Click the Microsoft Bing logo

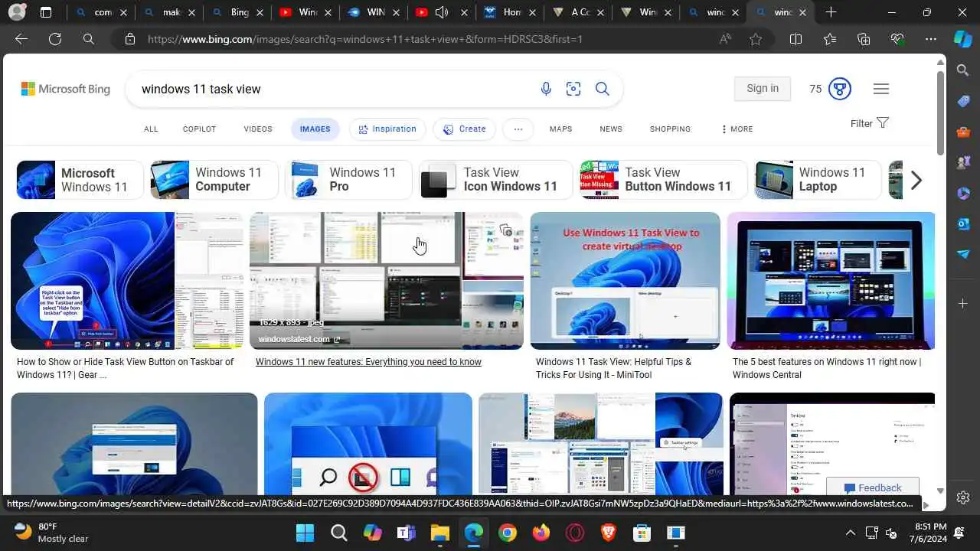pyautogui.click(x=66, y=89)
